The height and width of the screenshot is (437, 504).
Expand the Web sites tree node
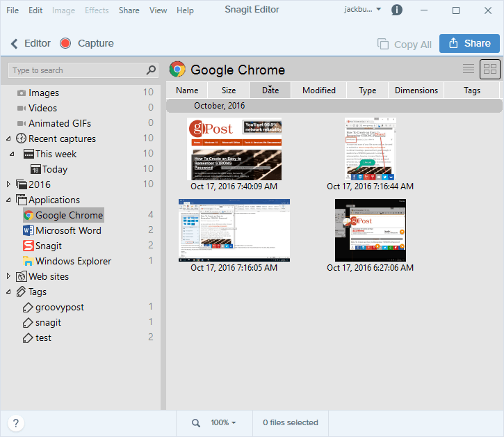click(8, 276)
